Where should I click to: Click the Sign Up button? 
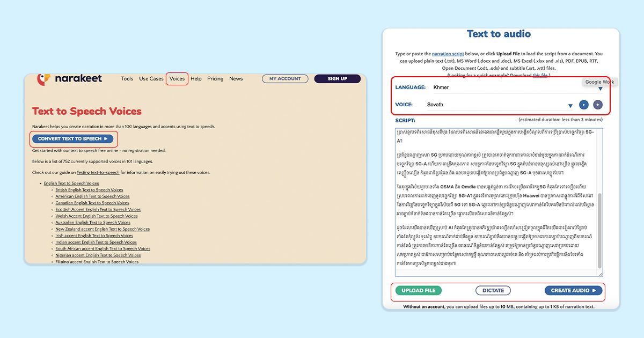(x=337, y=79)
